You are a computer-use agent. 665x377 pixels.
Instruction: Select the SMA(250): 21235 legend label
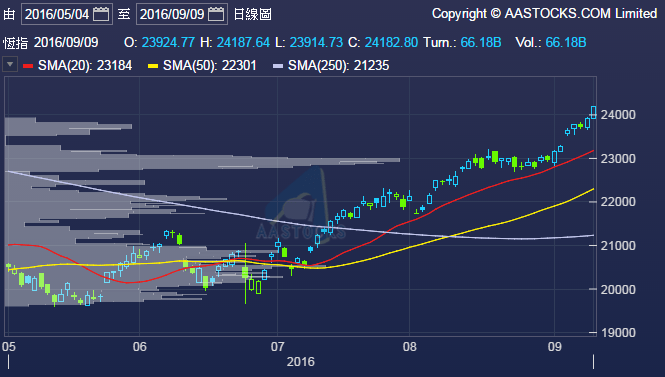pos(338,65)
